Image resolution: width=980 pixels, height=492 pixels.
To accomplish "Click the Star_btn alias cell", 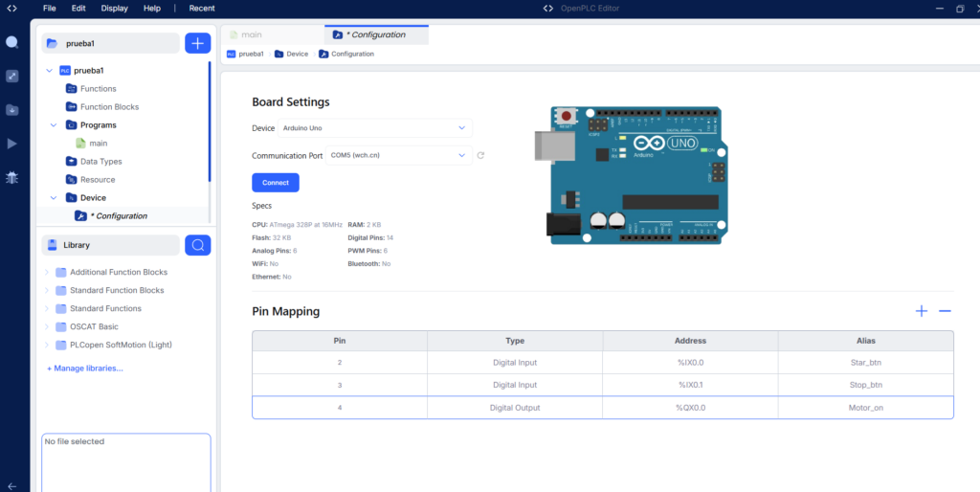I will (x=865, y=363).
